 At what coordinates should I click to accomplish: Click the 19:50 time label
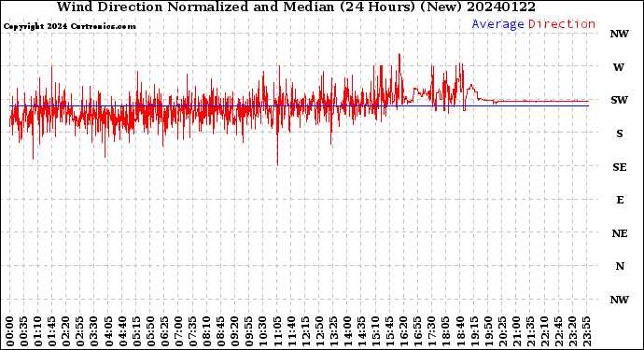pyautogui.click(x=488, y=331)
